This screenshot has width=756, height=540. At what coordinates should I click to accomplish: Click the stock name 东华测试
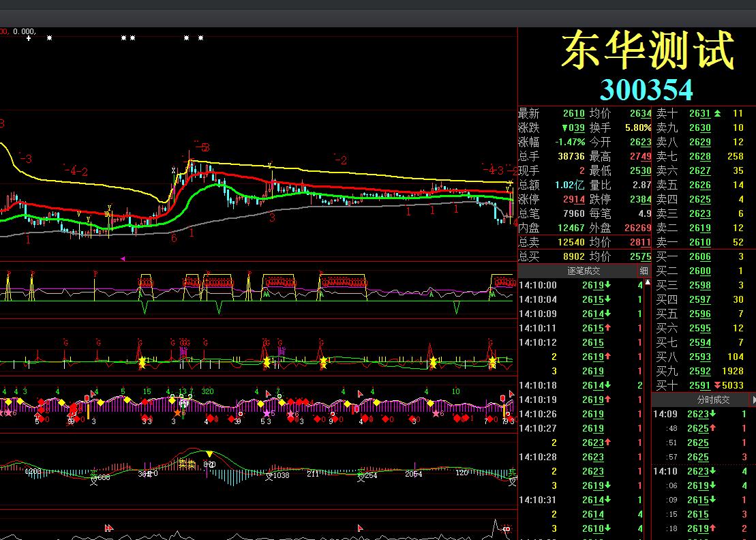point(648,50)
